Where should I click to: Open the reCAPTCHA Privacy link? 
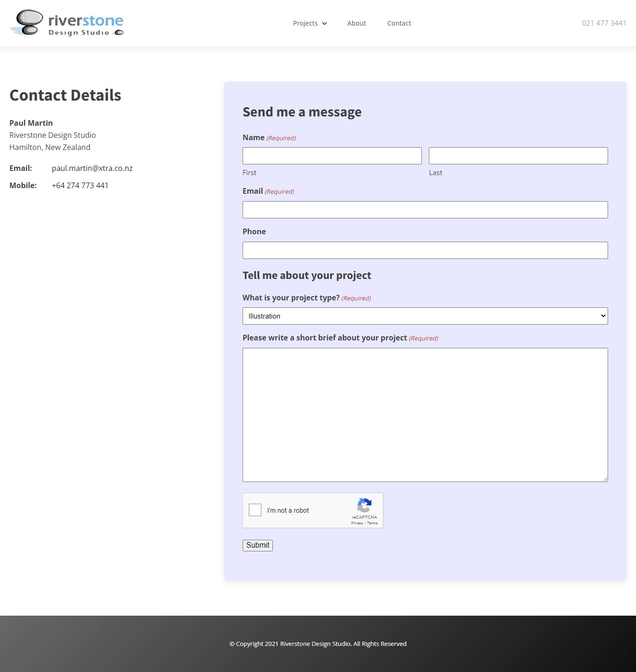click(357, 523)
